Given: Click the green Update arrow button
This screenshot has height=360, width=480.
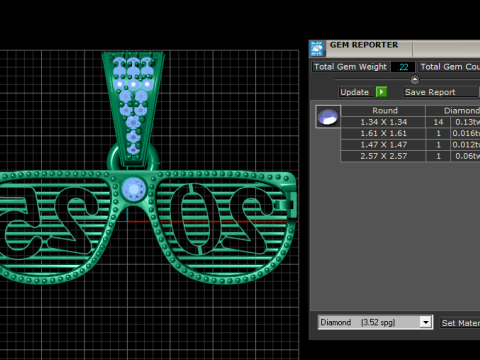Looking at the screenshot, I should 381,92.
